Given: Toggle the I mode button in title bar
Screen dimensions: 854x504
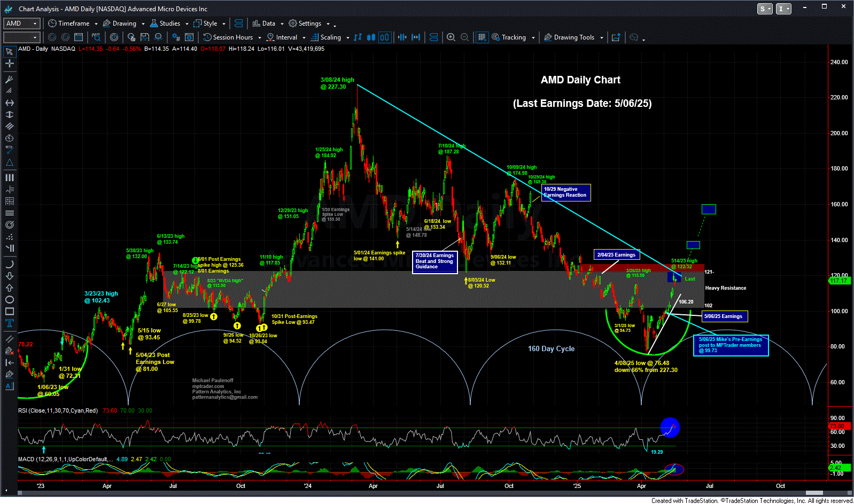Looking at the screenshot, I should pyautogui.click(x=783, y=9).
